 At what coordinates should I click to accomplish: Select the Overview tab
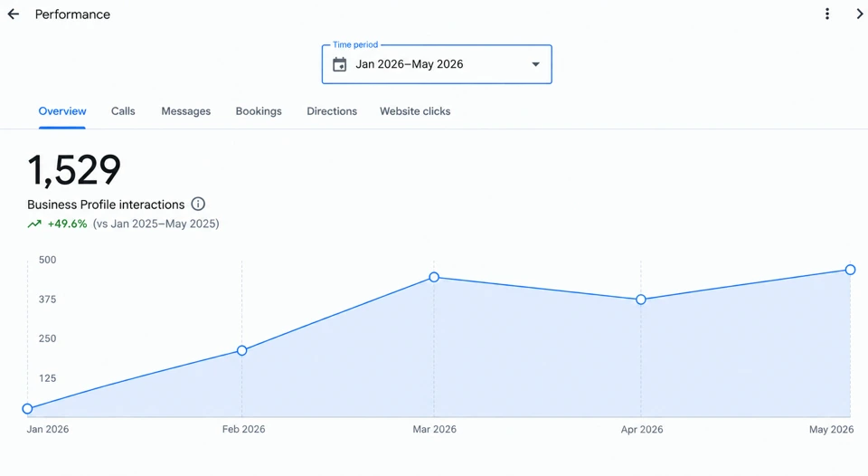[x=62, y=111]
